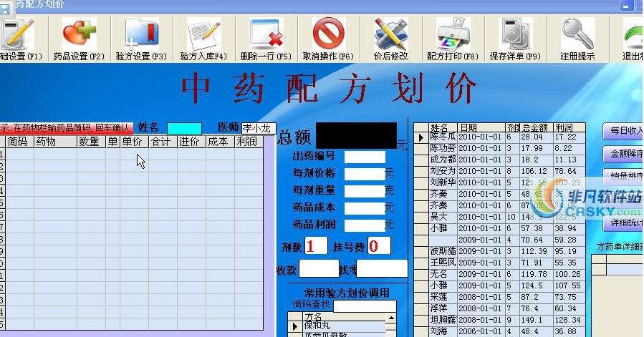
Task: Select the 坦胸露 record row
Action: (x=499, y=320)
